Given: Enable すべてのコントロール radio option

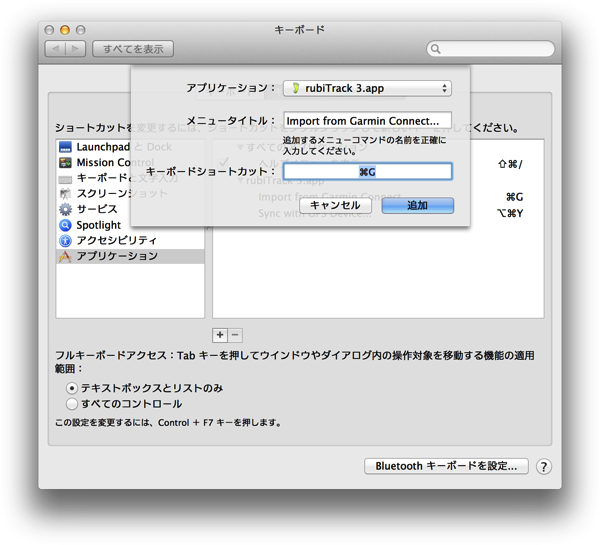Looking at the screenshot, I should (x=71, y=404).
